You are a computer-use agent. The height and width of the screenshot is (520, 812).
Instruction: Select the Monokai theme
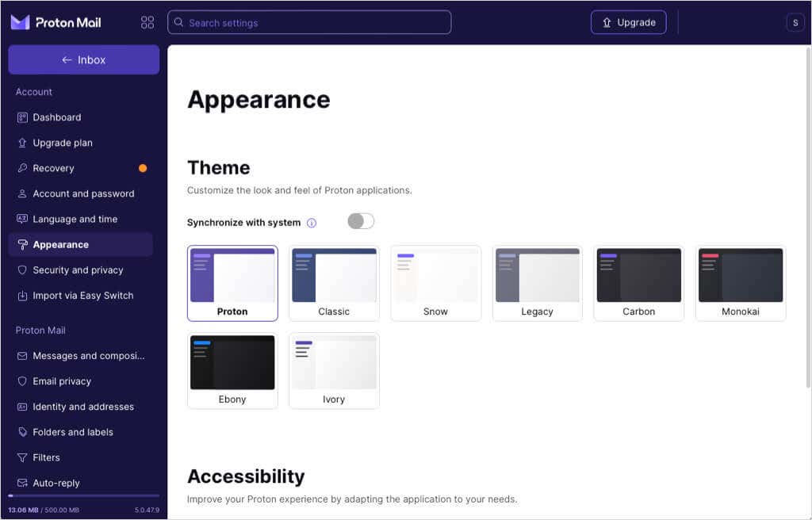click(x=741, y=283)
